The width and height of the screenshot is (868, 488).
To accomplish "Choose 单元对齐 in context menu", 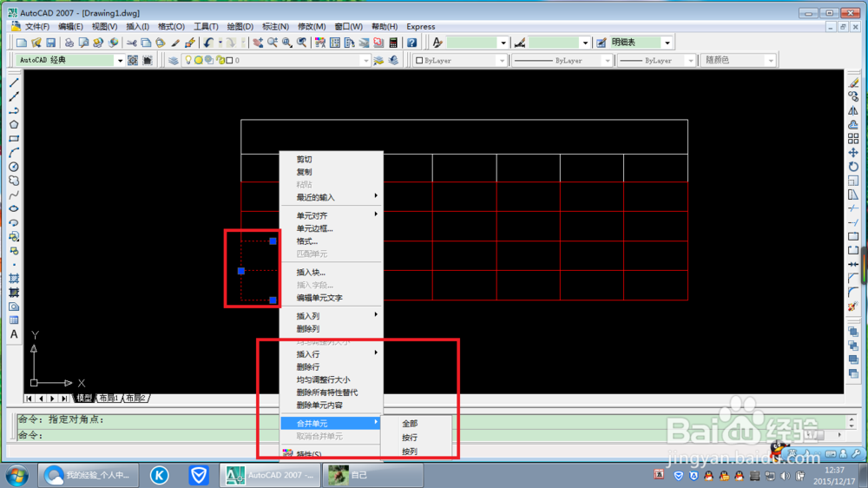I will tap(331, 215).
